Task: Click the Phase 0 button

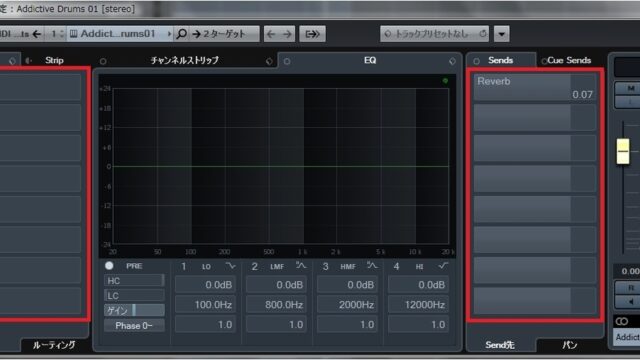Action: [134, 326]
